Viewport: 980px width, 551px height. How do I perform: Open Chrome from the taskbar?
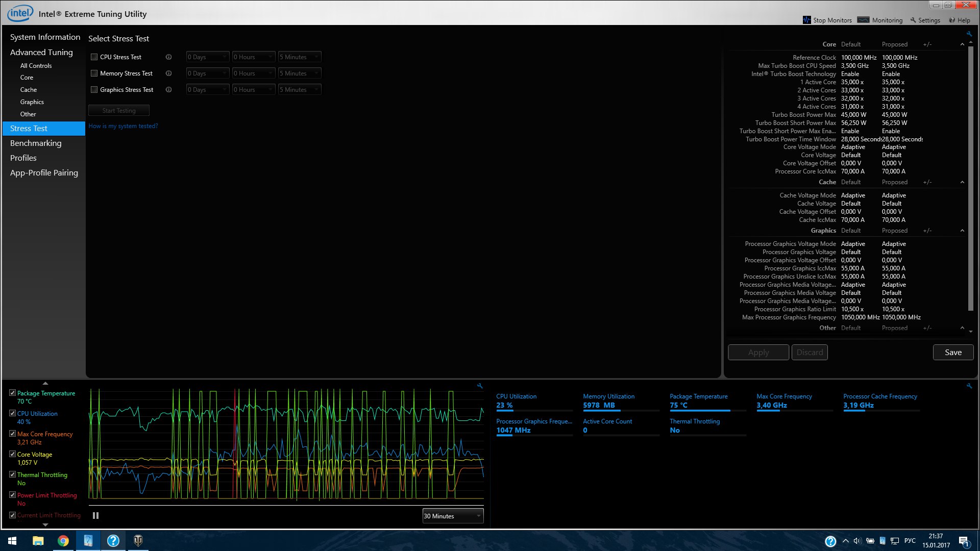point(63,541)
